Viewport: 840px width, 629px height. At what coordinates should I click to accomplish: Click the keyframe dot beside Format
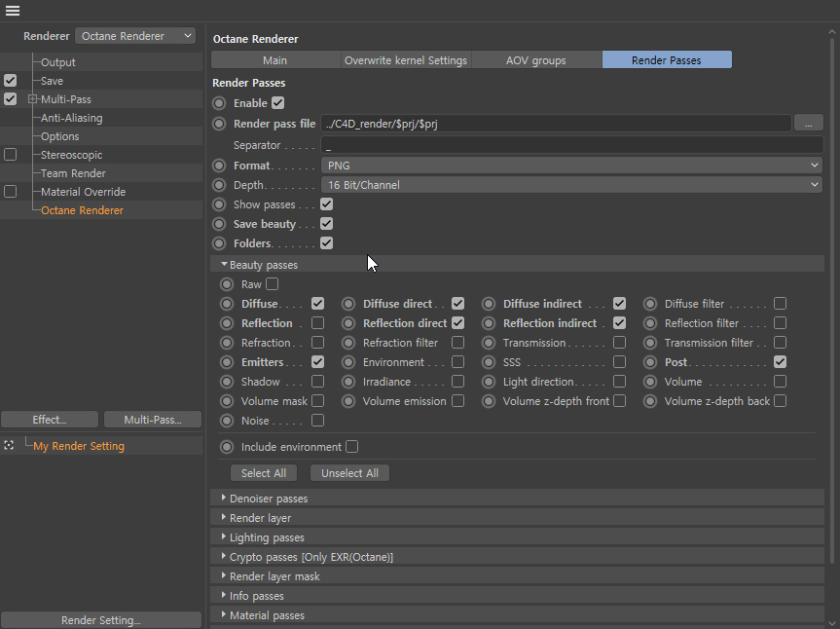tap(219, 166)
